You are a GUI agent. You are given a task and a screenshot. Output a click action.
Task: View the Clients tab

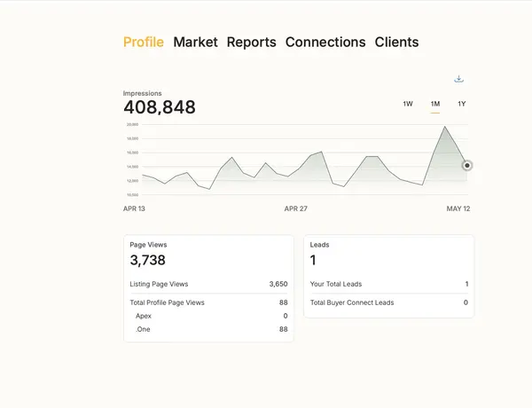[396, 42]
